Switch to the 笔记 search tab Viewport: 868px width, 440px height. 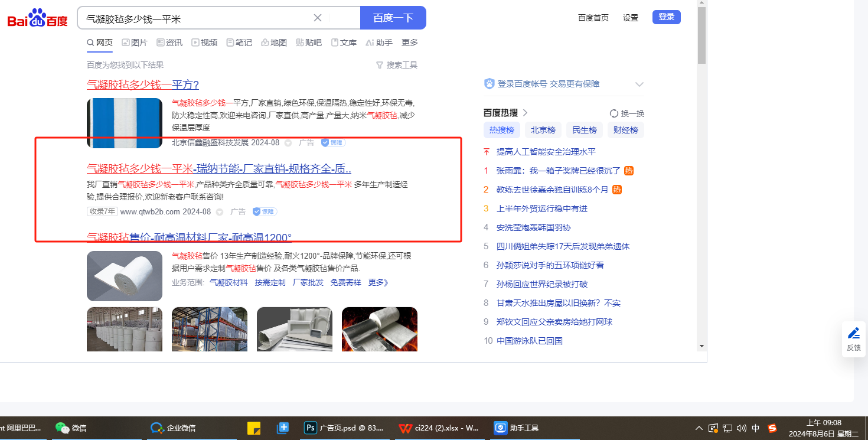pos(239,43)
